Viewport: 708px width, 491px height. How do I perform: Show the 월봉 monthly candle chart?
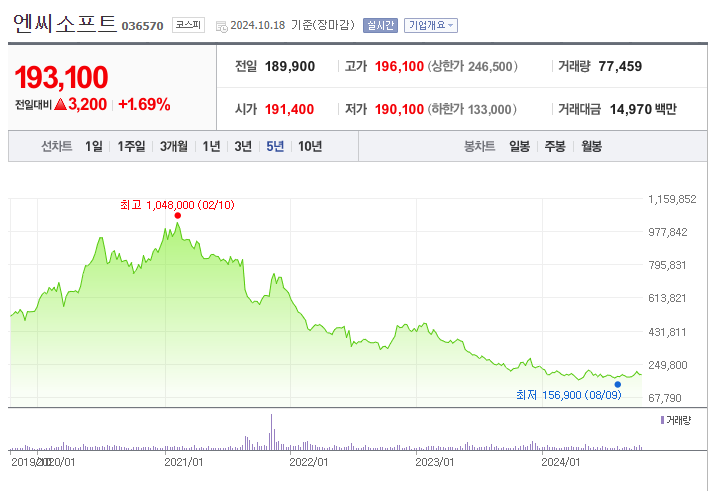tap(591, 146)
